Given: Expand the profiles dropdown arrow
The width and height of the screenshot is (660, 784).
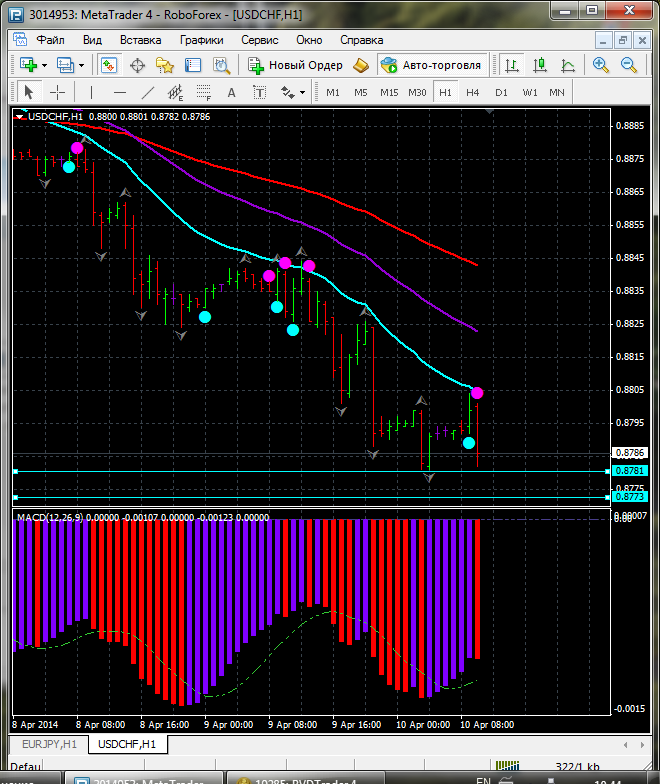Looking at the screenshot, I should [82, 66].
